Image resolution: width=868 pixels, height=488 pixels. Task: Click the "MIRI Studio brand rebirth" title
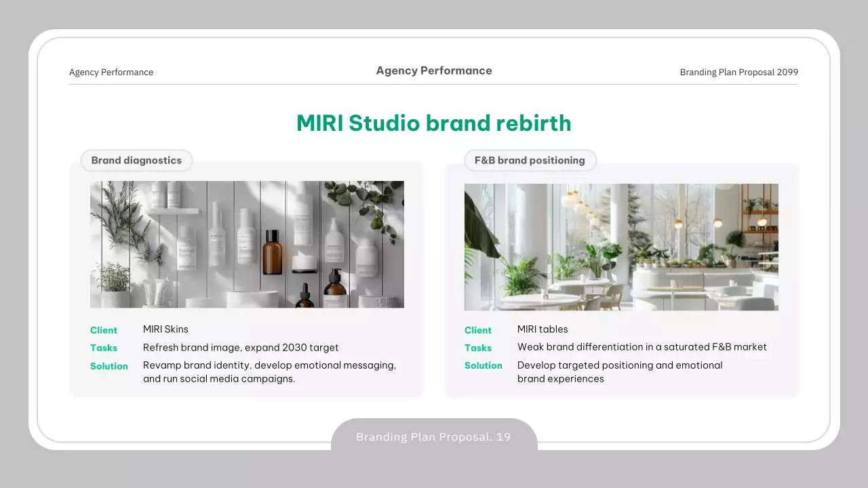[x=433, y=123]
